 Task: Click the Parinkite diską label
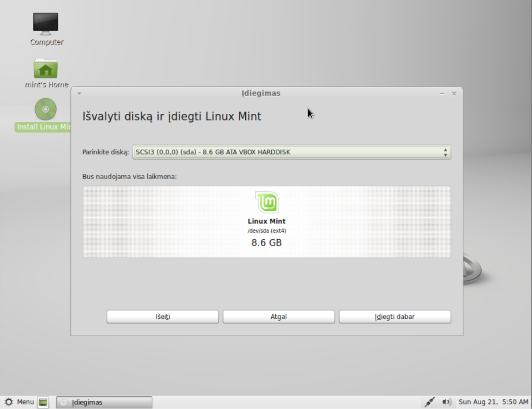pos(106,152)
